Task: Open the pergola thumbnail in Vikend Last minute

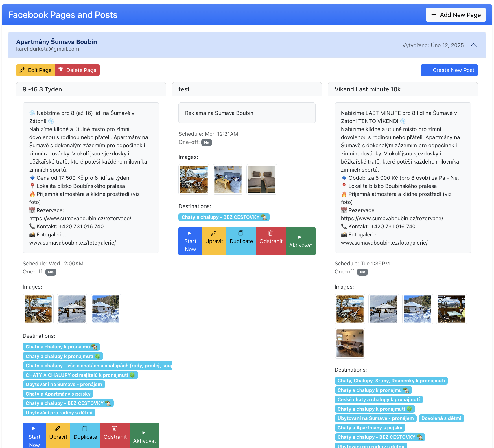Action: click(x=452, y=309)
